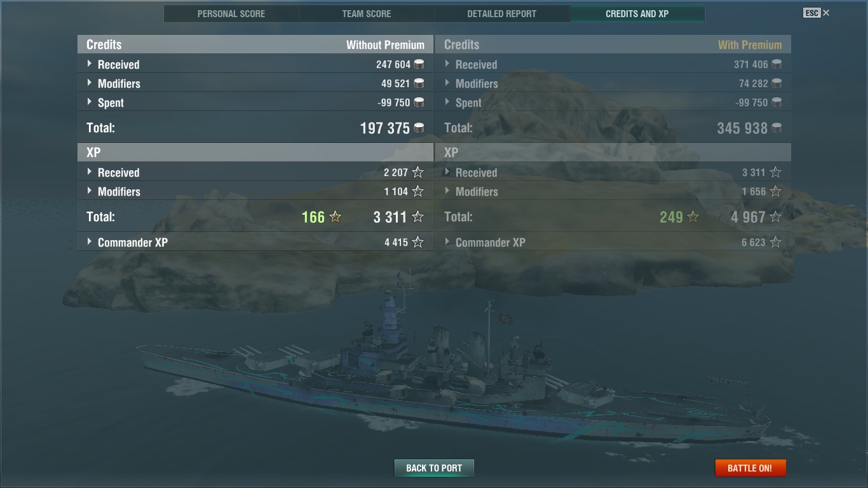
Task: Close the report with the ESC X icon
Action: point(817,13)
